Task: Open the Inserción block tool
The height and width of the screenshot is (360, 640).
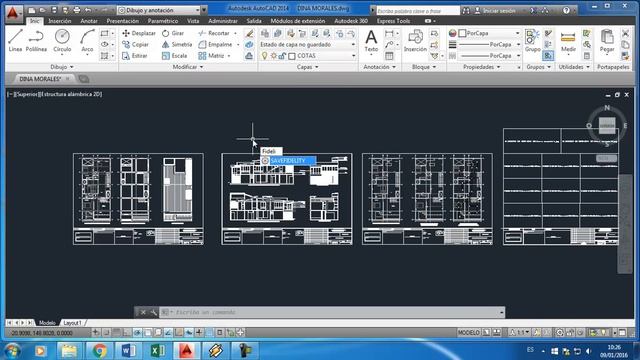Action: click(x=415, y=41)
